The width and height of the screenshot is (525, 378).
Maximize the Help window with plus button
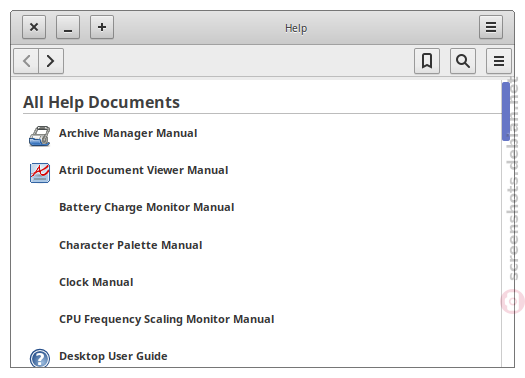(x=102, y=27)
